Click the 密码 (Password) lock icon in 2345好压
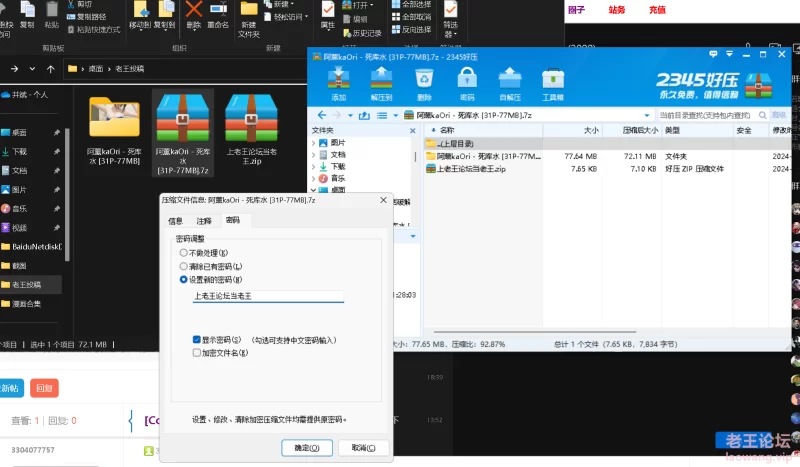Screen dimensions: 800x467 (x=467, y=84)
